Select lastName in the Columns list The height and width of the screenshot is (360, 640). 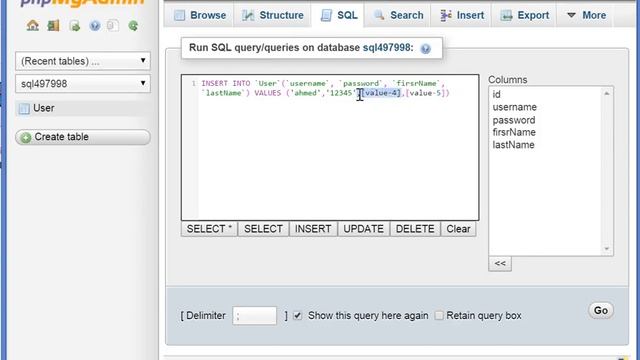click(x=513, y=145)
